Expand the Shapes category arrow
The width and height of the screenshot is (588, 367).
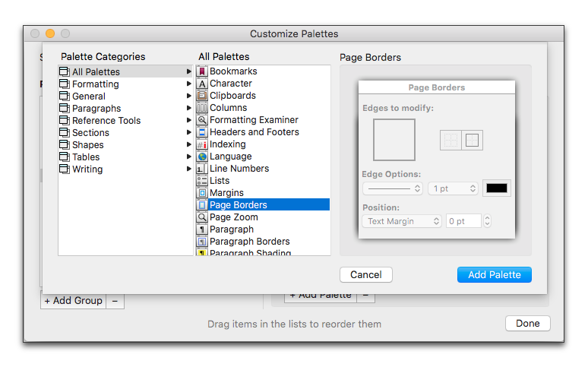pos(188,144)
